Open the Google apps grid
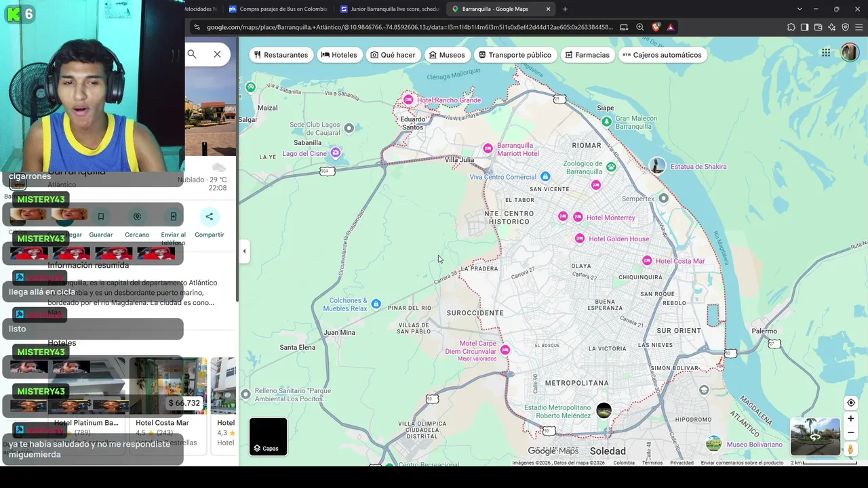Screen dimensions: 868x488 pos(826,52)
